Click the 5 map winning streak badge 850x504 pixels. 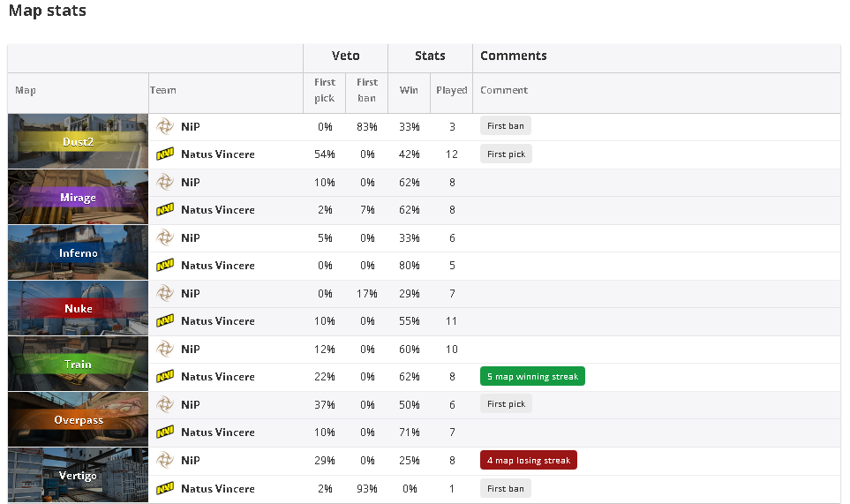click(x=532, y=376)
